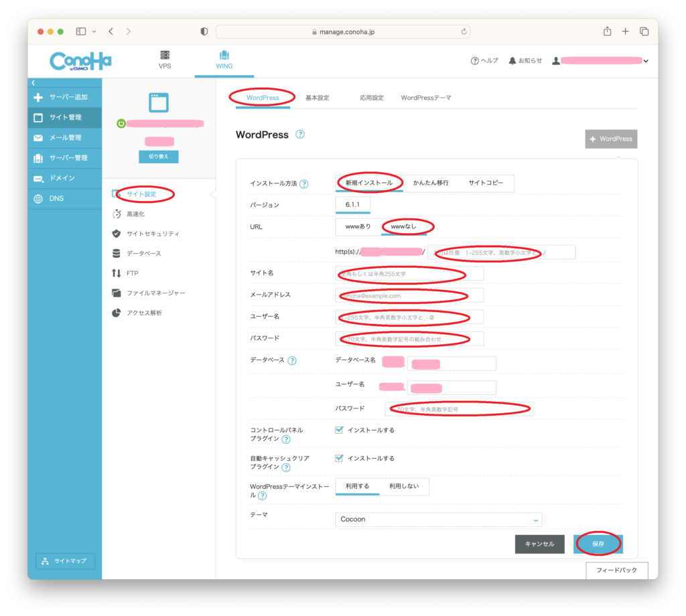Click the ConoHa logo
This screenshot has height=616, width=686.
(x=80, y=61)
